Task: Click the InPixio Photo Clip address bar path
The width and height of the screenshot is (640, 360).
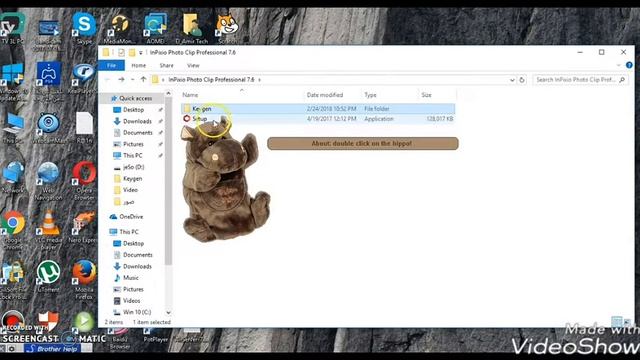Action: (211, 80)
